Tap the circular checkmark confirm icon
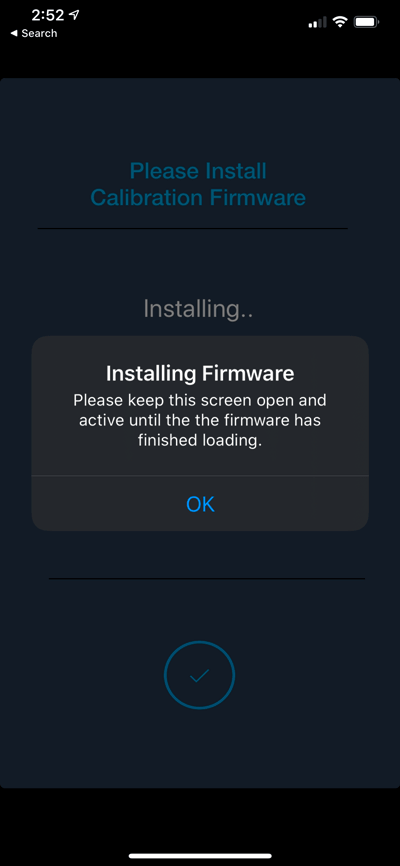The width and height of the screenshot is (400, 866). (x=199, y=675)
